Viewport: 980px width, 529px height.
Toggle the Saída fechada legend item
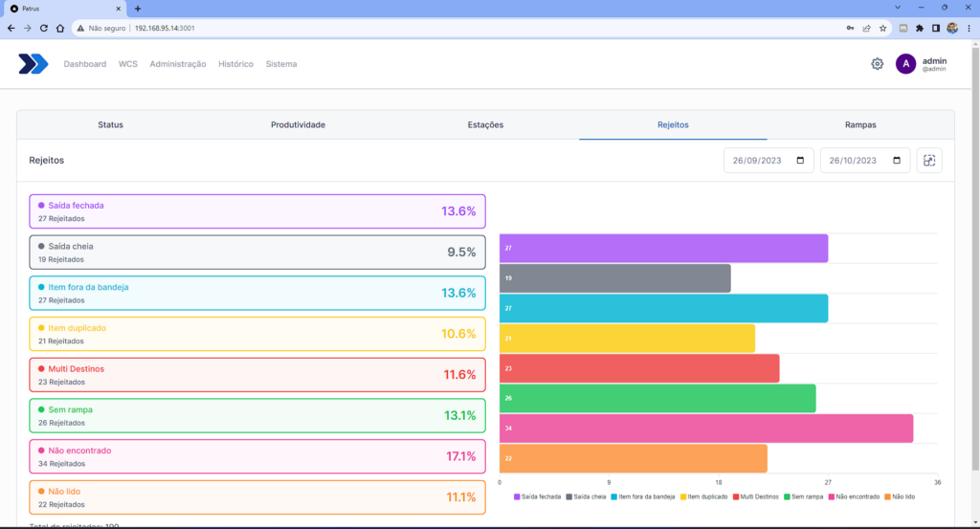tap(538, 497)
